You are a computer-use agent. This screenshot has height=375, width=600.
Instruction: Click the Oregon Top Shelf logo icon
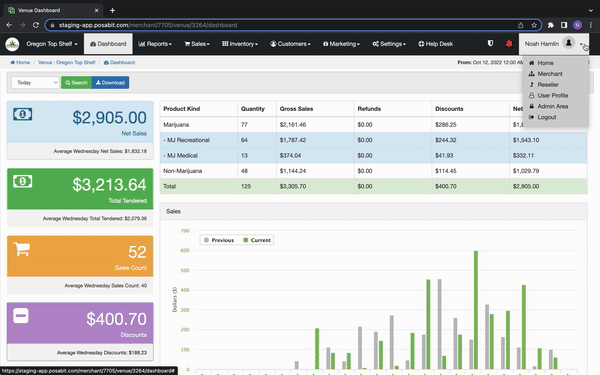12,44
